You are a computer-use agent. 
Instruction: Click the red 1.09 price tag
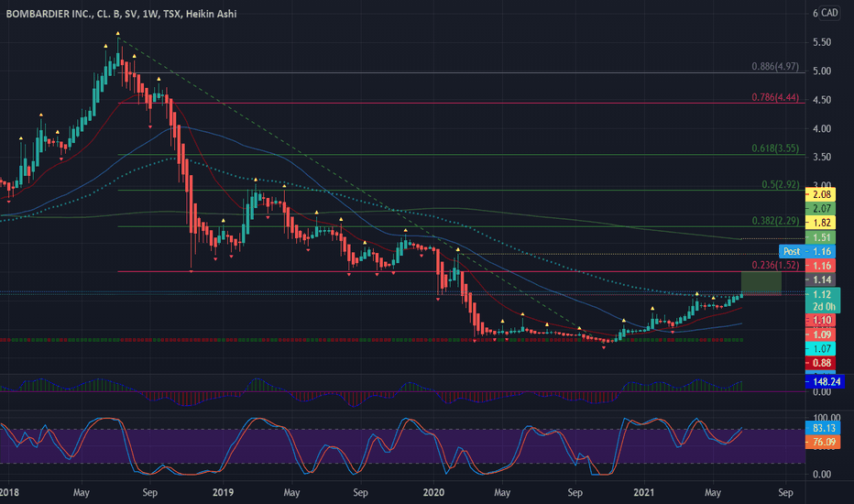[x=821, y=334]
